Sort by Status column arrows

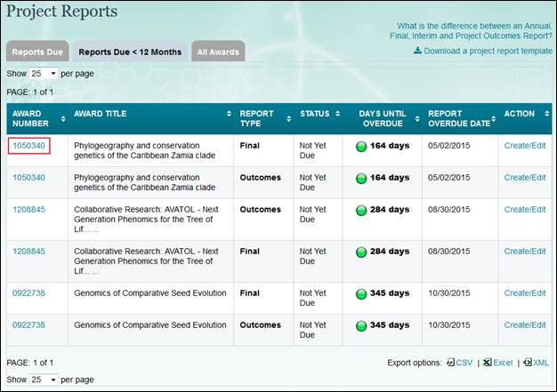pos(336,114)
